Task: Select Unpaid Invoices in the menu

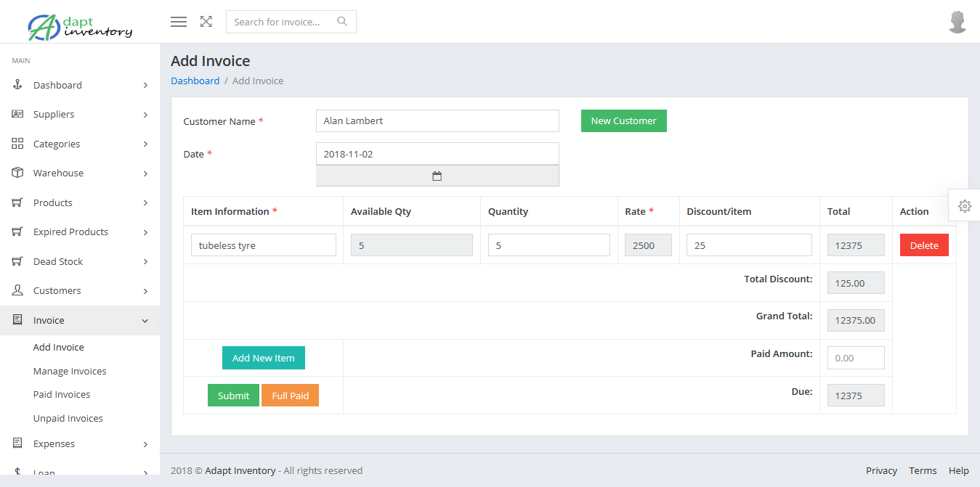Action: (68, 418)
